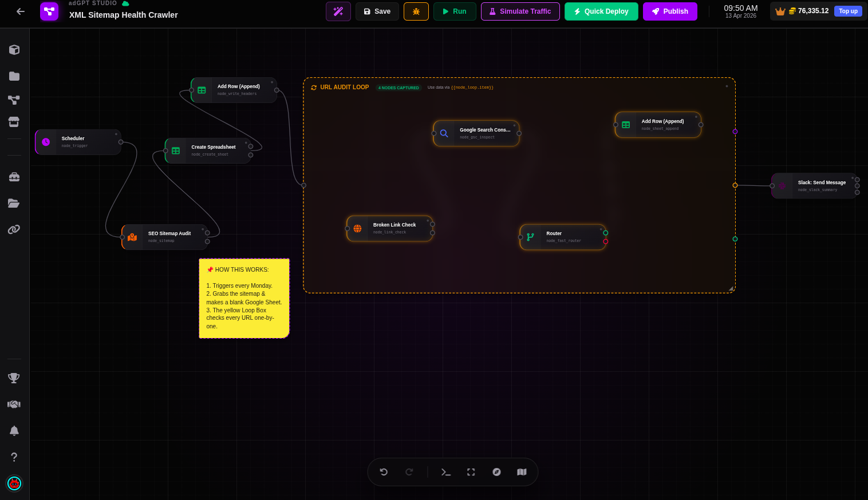The height and width of the screenshot is (500, 868).
Task: Open notifications bell in sidebar
Action: point(14,431)
